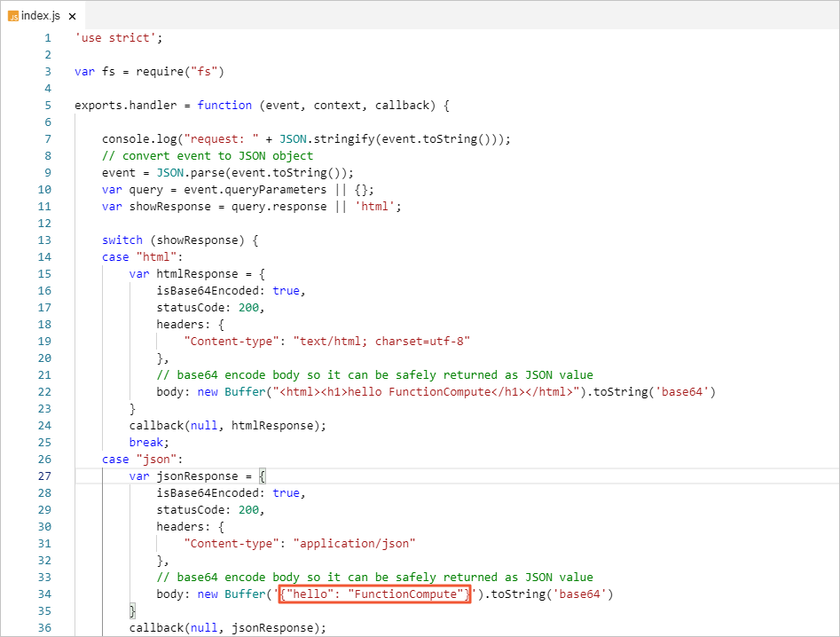Screen dimensions: 840x637
Task: Click line number 22 in gutter
Action: (x=44, y=392)
